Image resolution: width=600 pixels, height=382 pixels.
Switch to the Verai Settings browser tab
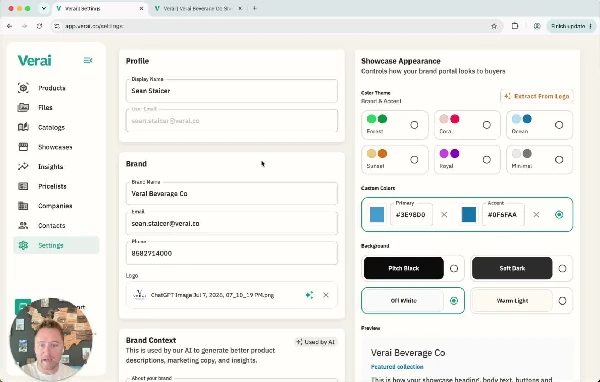coord(99,8)
